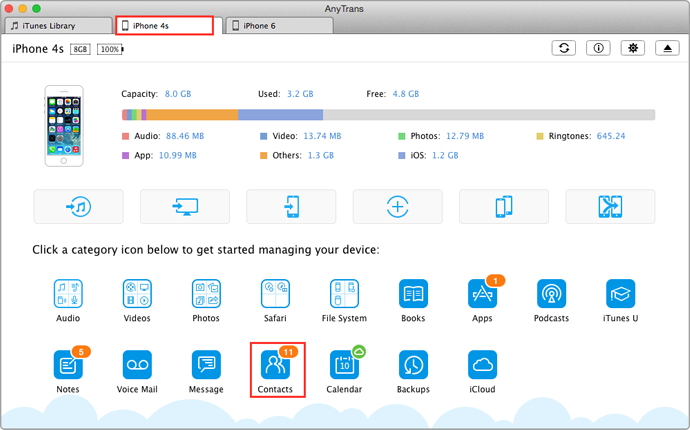The image size is (690, 430).
Task: Click the Used value 3.2 GB
Action: click(300, 94)
